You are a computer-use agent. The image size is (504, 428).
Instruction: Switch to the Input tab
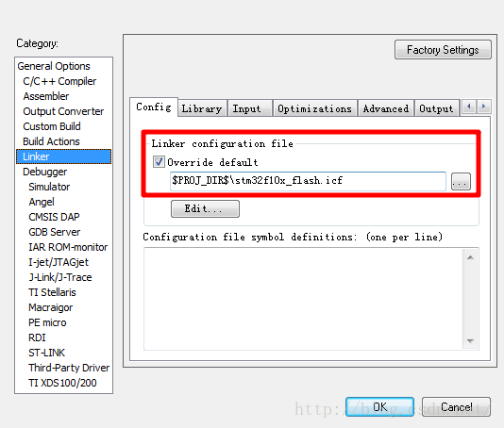coord(249,108)
